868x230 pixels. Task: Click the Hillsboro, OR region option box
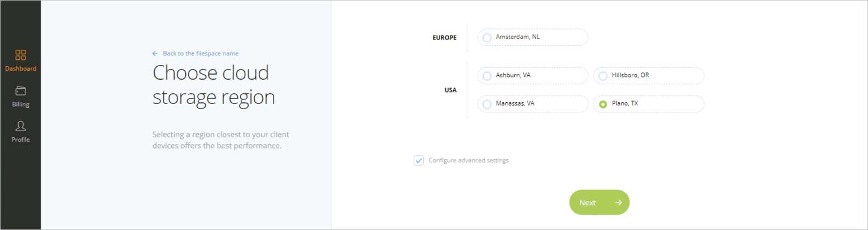click(649, 76)
